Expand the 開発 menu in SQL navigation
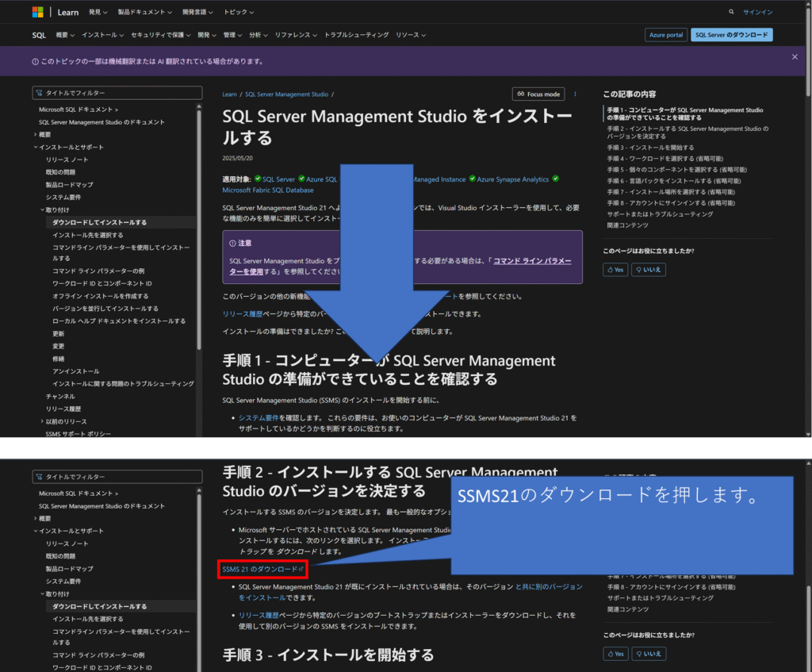The image size is (812, 672). coord(207,35)
